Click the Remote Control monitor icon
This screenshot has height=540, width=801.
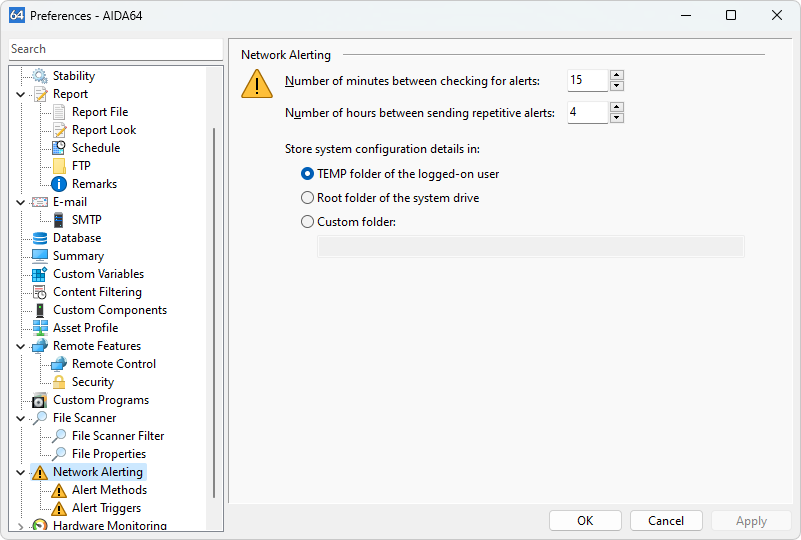click(59, 364)
